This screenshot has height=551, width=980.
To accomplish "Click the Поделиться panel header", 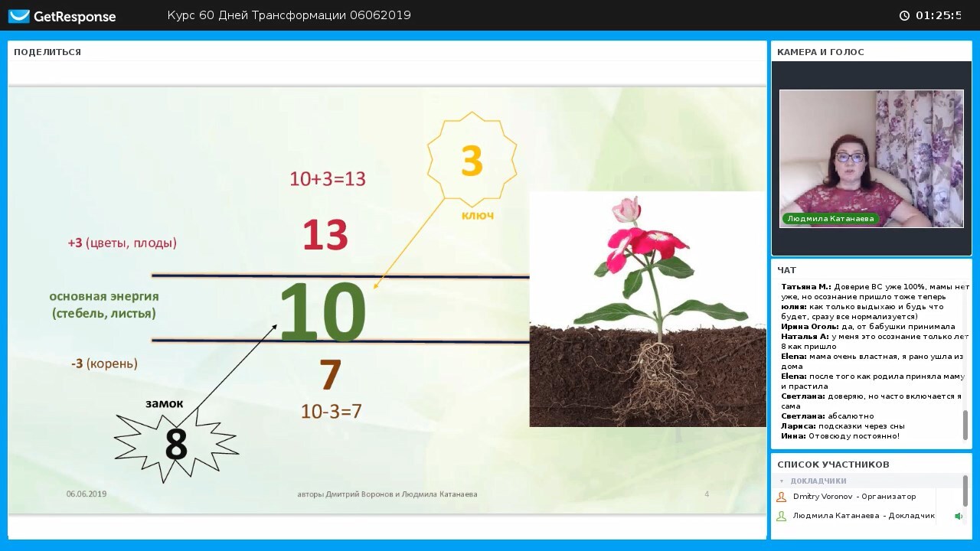I will point(47,52).
